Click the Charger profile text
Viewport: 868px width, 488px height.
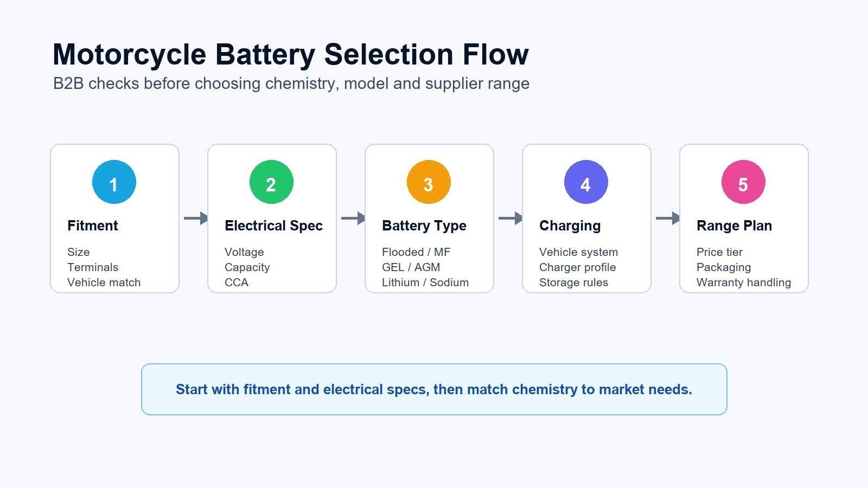pos(577,267)
